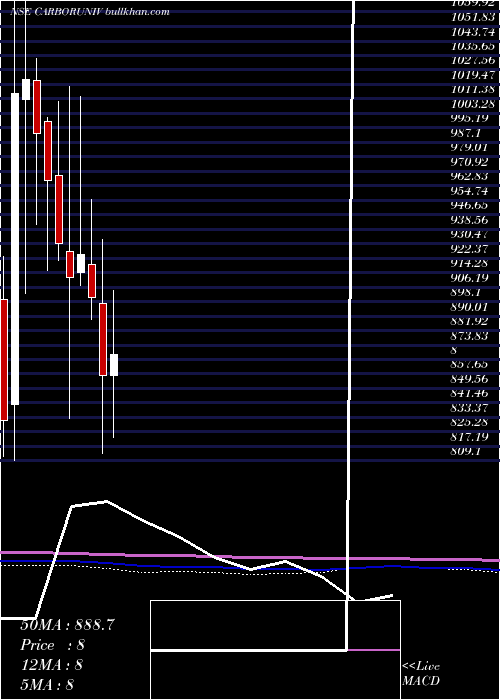Viewport: 500px width, 700px height.
Task: Select the 809.1 price axis label
Action: pos(467,452)
